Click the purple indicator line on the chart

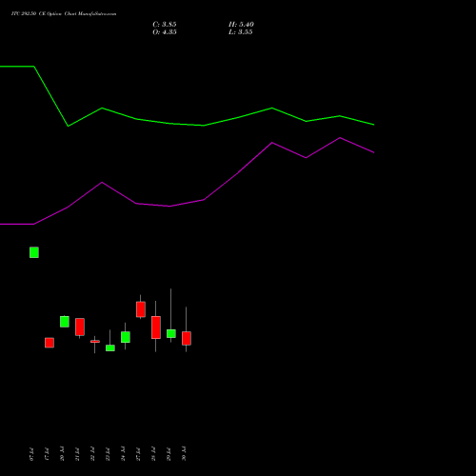[204, 200]
